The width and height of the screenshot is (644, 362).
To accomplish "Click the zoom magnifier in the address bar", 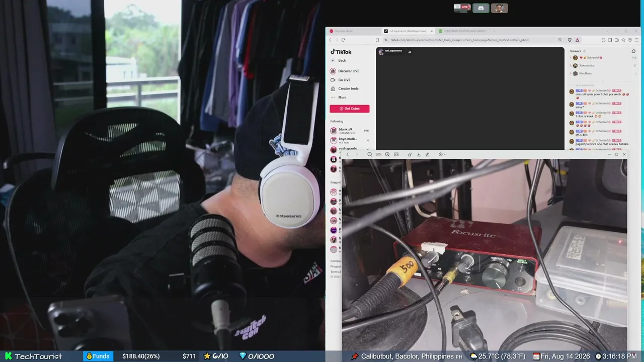I will [560, 40].
